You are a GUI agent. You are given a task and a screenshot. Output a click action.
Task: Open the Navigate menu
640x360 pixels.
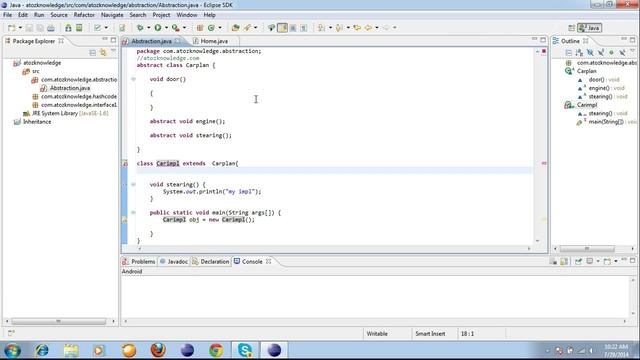coord(112,15)
